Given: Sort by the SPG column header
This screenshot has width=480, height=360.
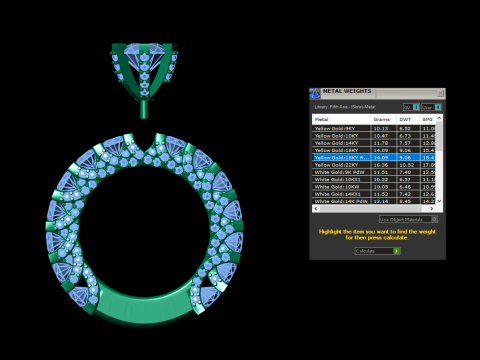Looking at the screenshot, I should click(427, 119).
